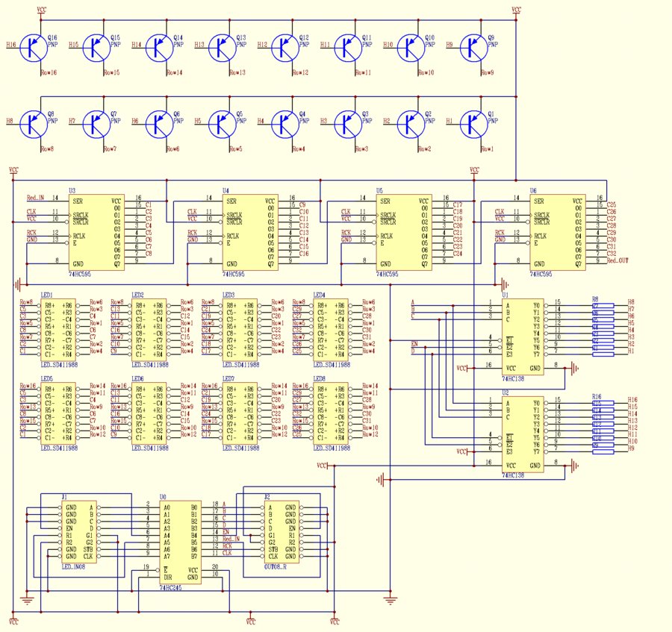The width and height of the screenshot is (672, 632).
Task: Select the Q4 PNP transistor symbol
Action: coord(284,122)
